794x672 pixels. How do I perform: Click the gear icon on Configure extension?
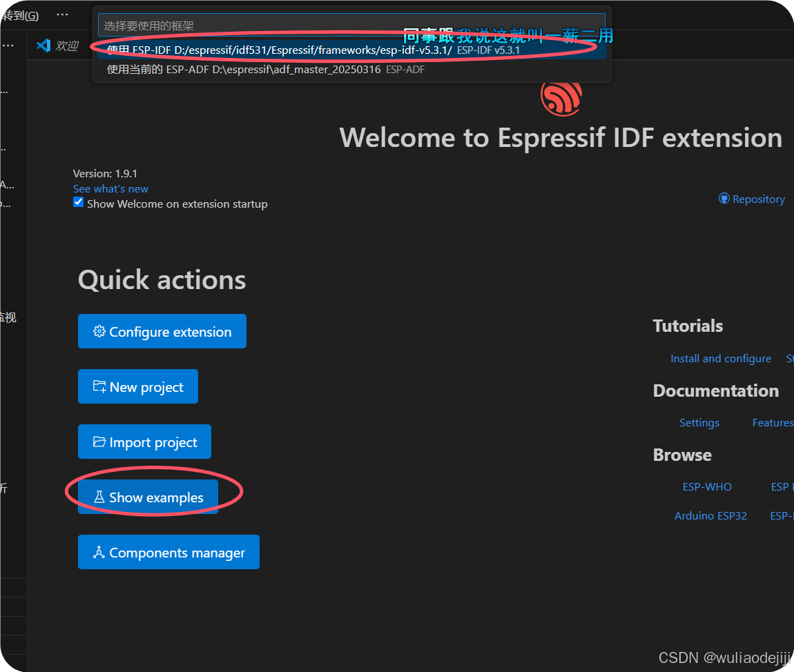pyautogui.click(x=99, y=331)
